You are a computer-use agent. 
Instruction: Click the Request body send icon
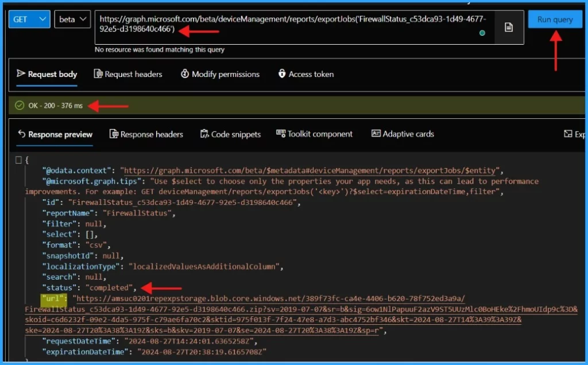click(21, 73)
